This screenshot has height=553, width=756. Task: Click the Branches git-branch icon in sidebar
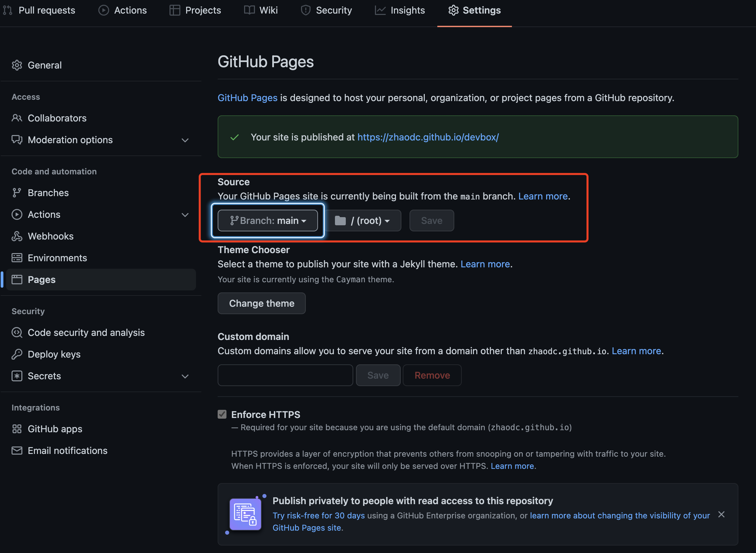tap(17, 193)
